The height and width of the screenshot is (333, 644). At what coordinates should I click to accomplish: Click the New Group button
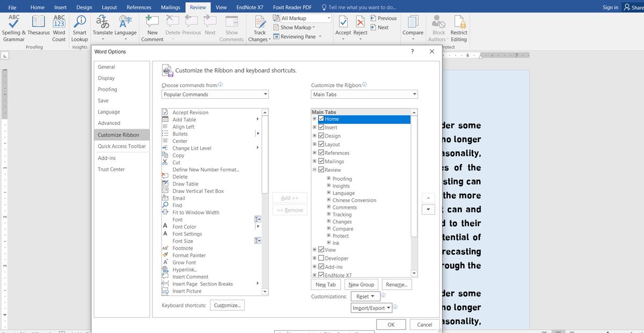coord(361,285)
